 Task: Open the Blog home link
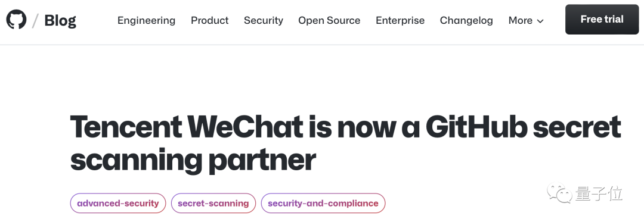pos(60,20)
